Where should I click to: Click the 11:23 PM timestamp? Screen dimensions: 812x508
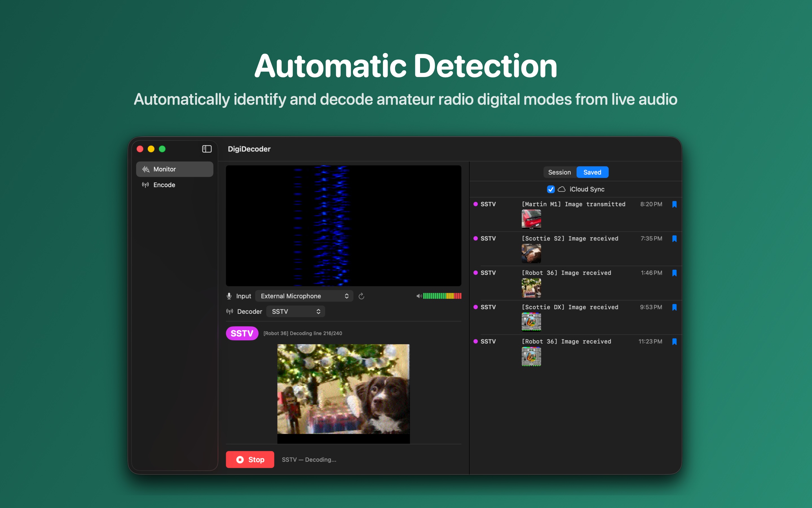coord(650,341)
